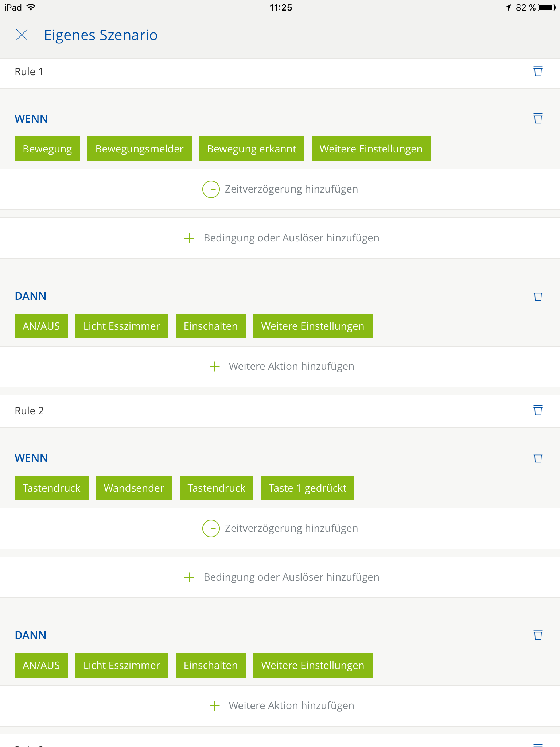Tap Einschalten in Rule 1 DANN section

pyautogui.click(x=210, y=326)
